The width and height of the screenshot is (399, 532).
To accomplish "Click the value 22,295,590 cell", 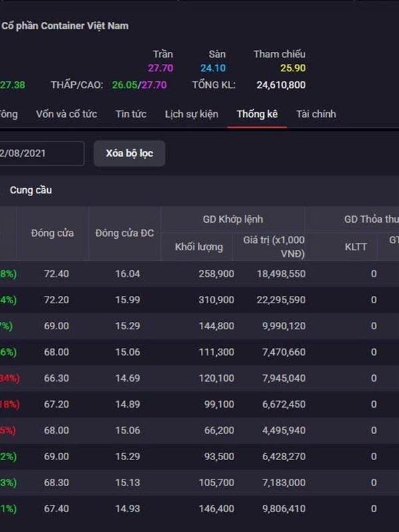I will (281, 300).
